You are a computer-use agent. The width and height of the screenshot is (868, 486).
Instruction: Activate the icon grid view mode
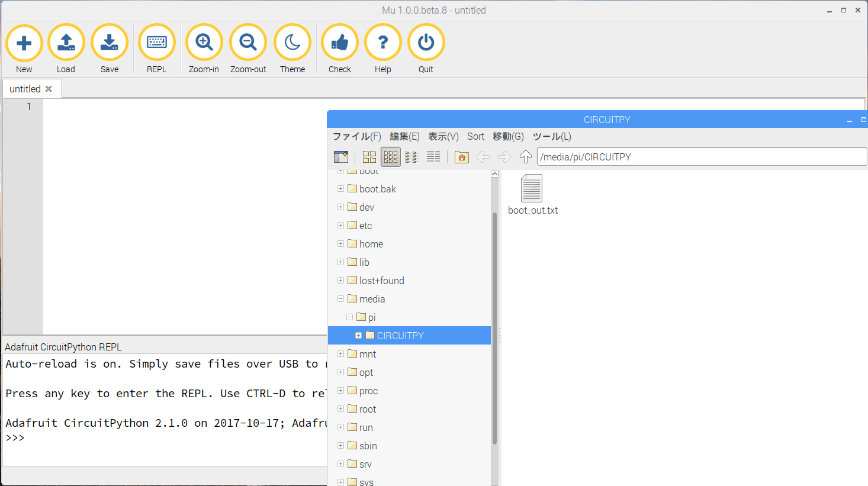[390, 156]
